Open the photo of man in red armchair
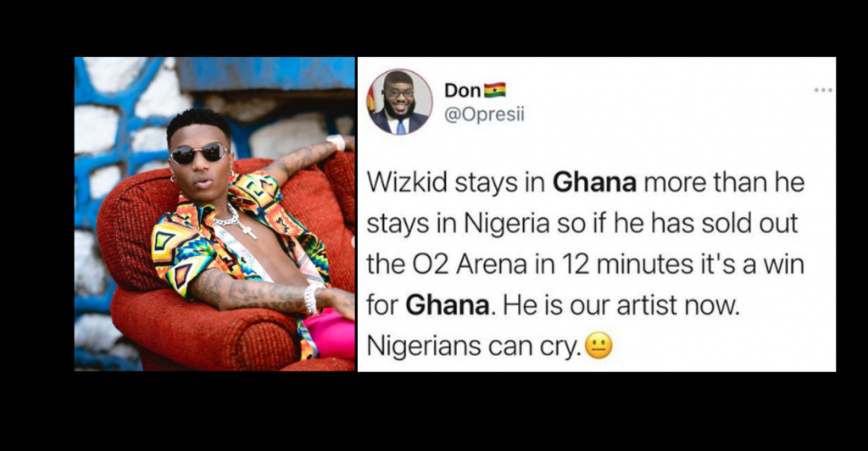868x451 pixels. 214,214
